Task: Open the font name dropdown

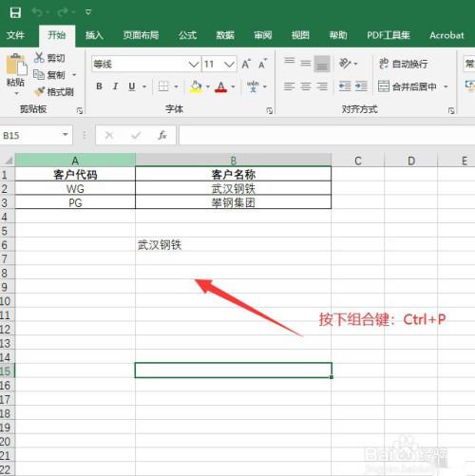Action: coord(194,65)
